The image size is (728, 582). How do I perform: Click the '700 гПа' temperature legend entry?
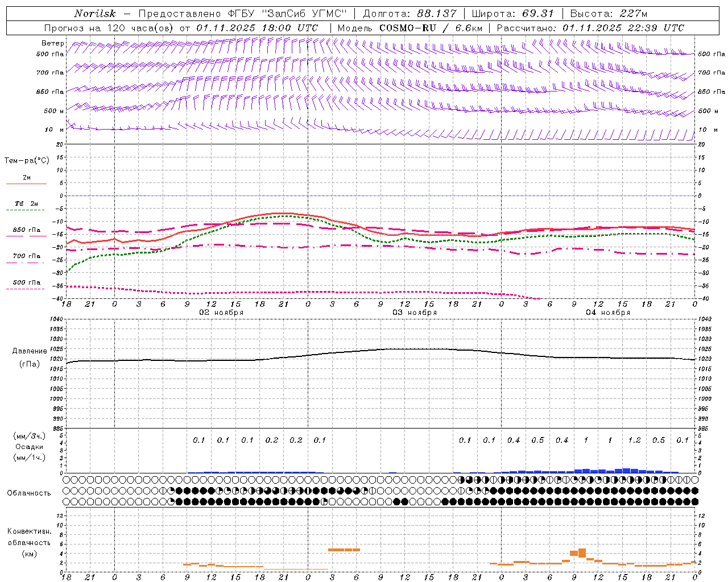point(27,256)
